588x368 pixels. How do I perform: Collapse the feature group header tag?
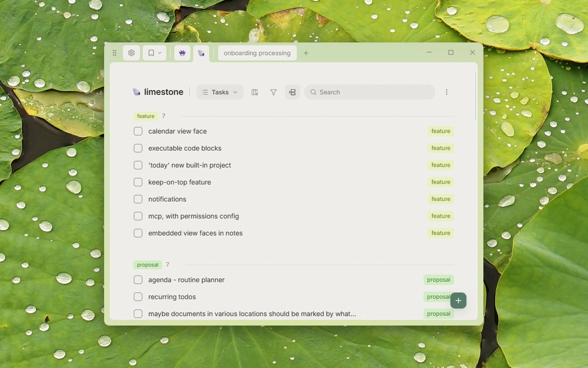pos(146,116)
